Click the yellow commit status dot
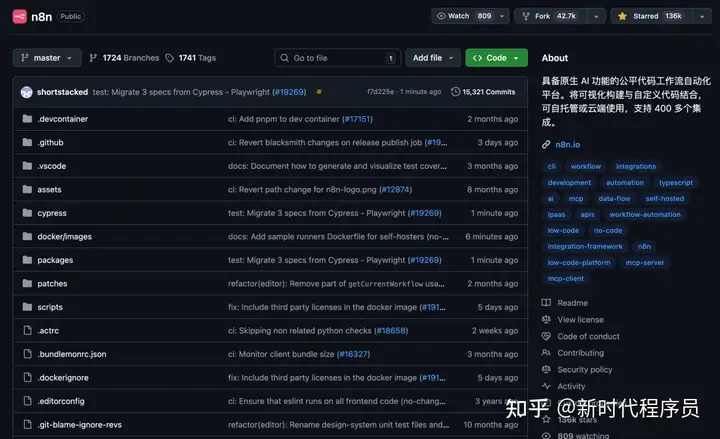This screenshot has height=439, width=720. coord(319,92)
